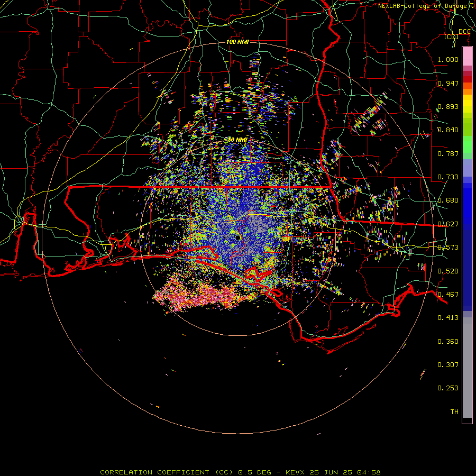Click the 0.893 value on the CC scale
The height and width of the screenshot is (476, 476).
click(x=448, y=106)
